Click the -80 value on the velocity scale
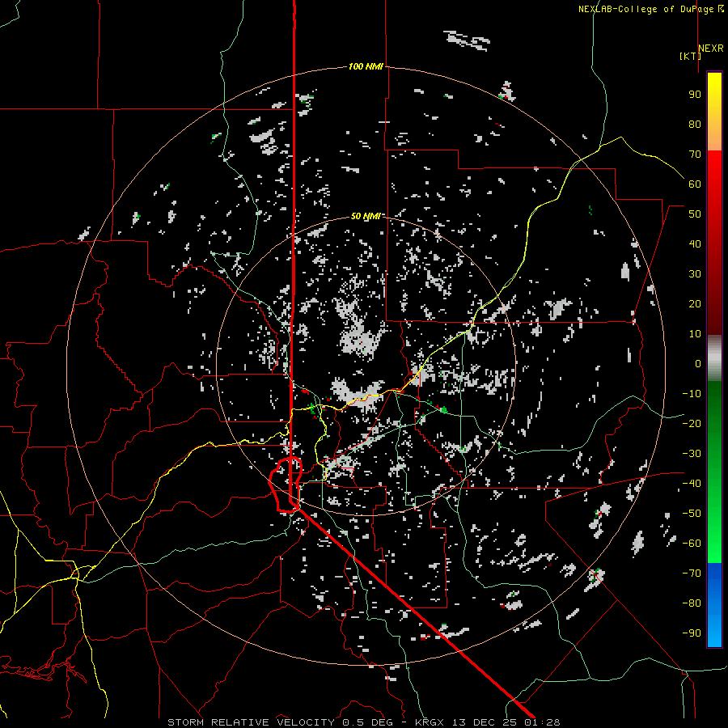 tap(692, 603)
